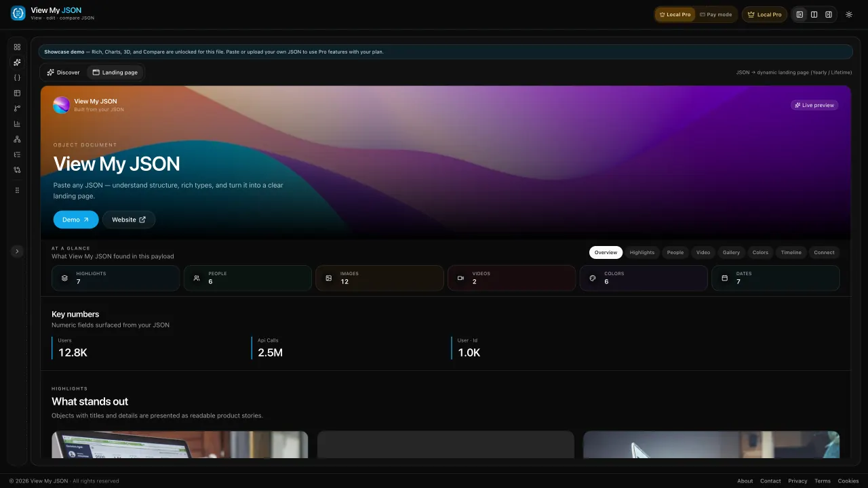Click the Demo button
868x488 pixels.
tap(76, 220)
